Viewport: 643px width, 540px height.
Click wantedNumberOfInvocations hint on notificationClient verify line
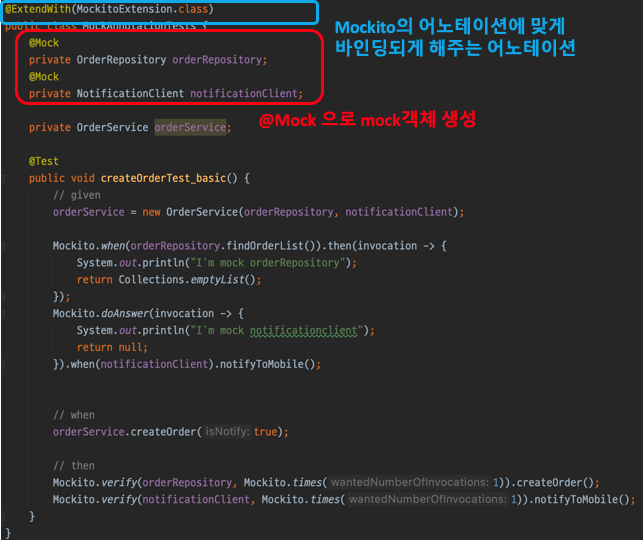coord(428,499)
